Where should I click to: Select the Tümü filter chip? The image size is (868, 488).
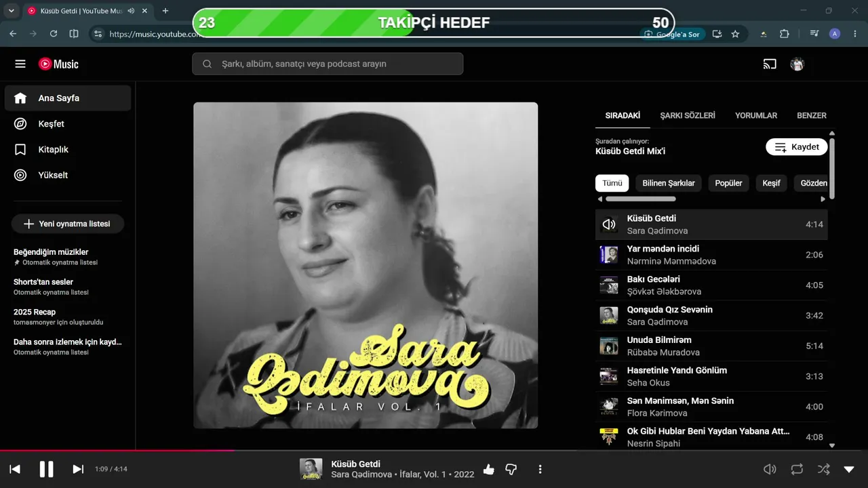point(612,183)
